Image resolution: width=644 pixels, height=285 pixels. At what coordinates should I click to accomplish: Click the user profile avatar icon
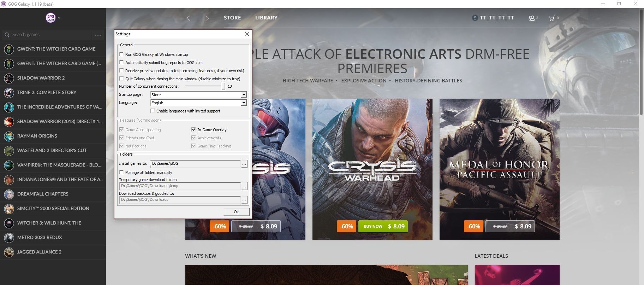click(x=475, y=18)
